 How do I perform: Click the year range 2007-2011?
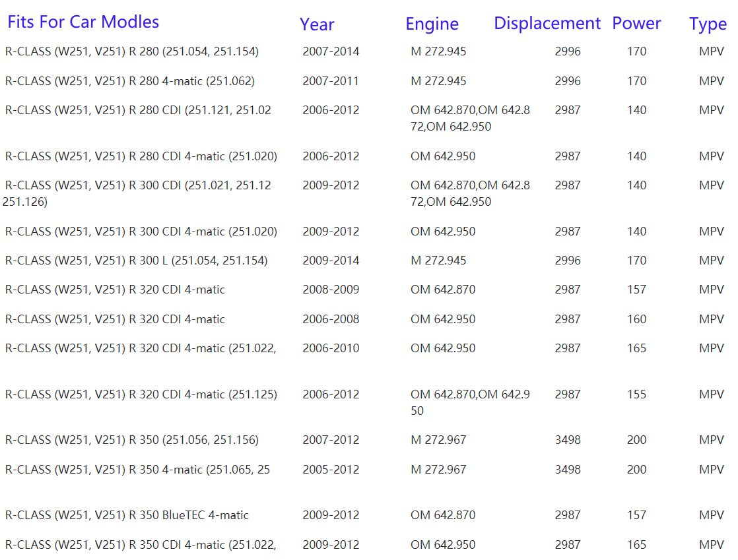click(x=331, y=81)
